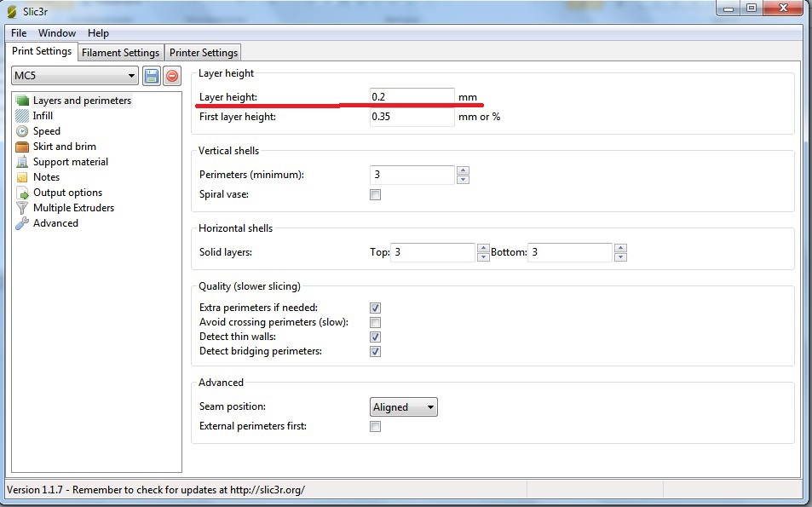Increase Perimeters minimum with up arrow

(463, 170)
